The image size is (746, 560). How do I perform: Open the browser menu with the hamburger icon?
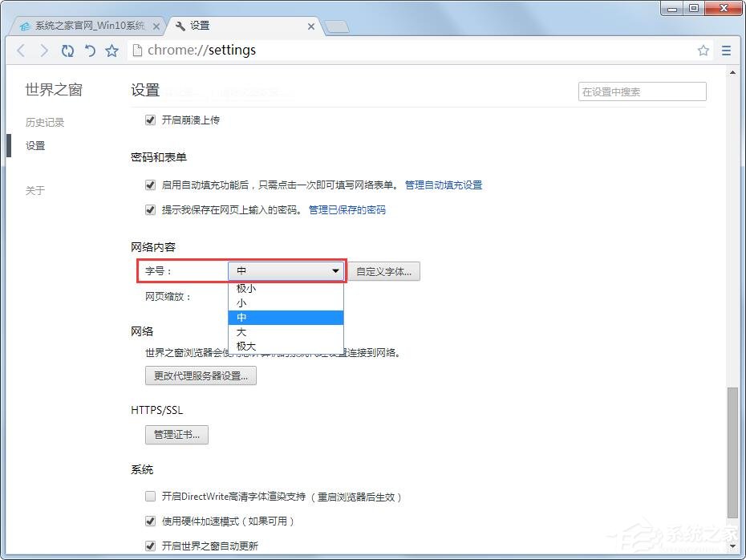(727, 50)
